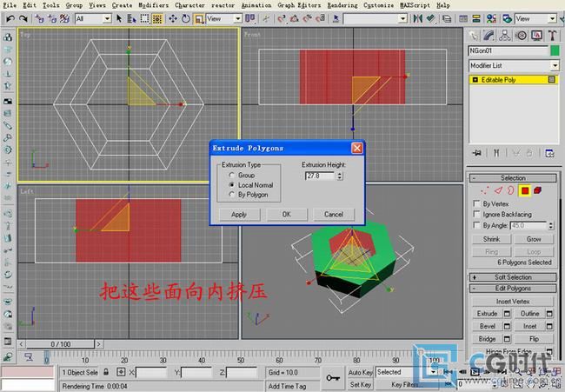Image resolution: width=565 pixels, height=392 pixels.
Task: Click the selection lock padlock icon
Action: (x=106, y=372)
